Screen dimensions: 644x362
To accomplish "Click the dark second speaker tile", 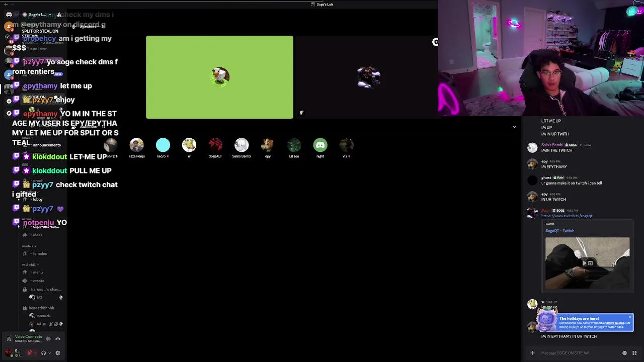I will (368, 77).
